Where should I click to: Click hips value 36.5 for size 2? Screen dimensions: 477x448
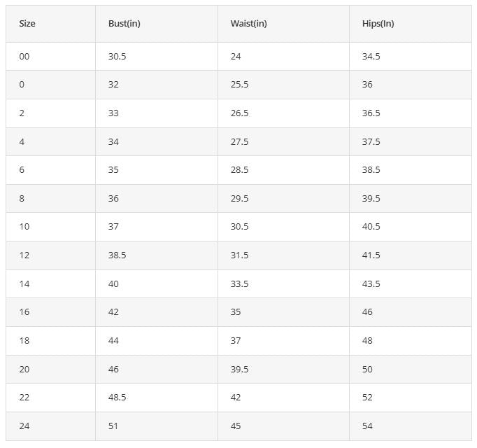[371, 113]
